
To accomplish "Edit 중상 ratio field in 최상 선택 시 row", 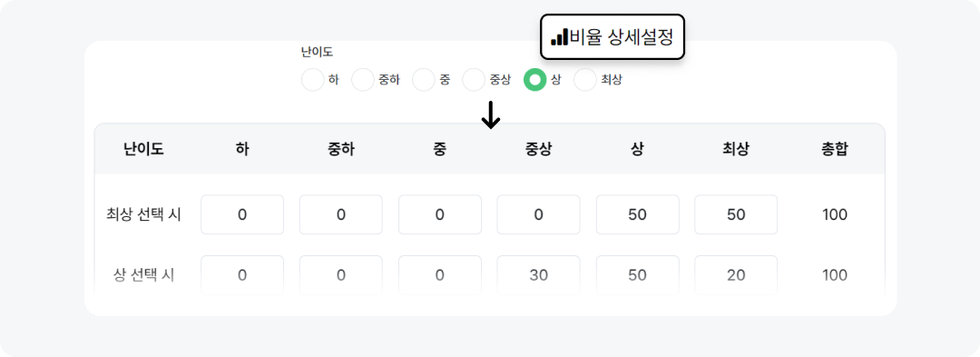I will [x=538, y=214].
